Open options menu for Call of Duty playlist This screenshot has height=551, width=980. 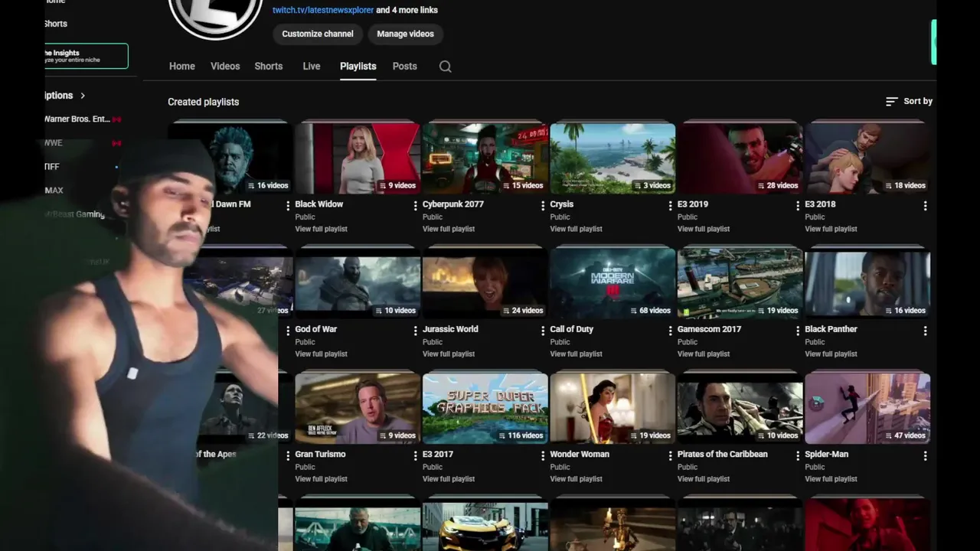tap(670, 331)
